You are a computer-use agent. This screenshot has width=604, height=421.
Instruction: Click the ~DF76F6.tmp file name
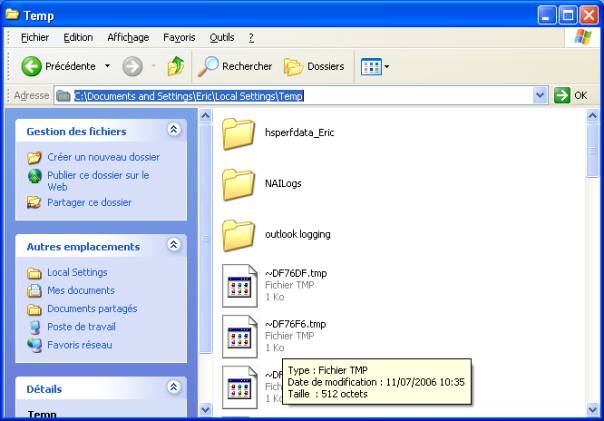(x=295, y=324)
